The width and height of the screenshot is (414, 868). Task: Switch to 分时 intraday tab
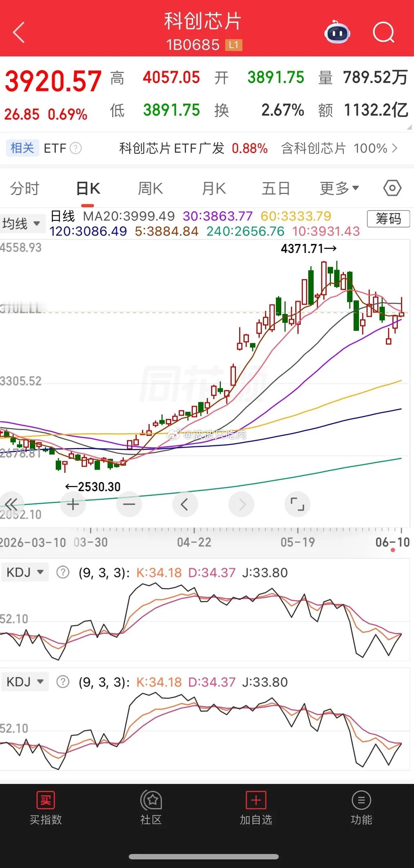tap(24, 188)
